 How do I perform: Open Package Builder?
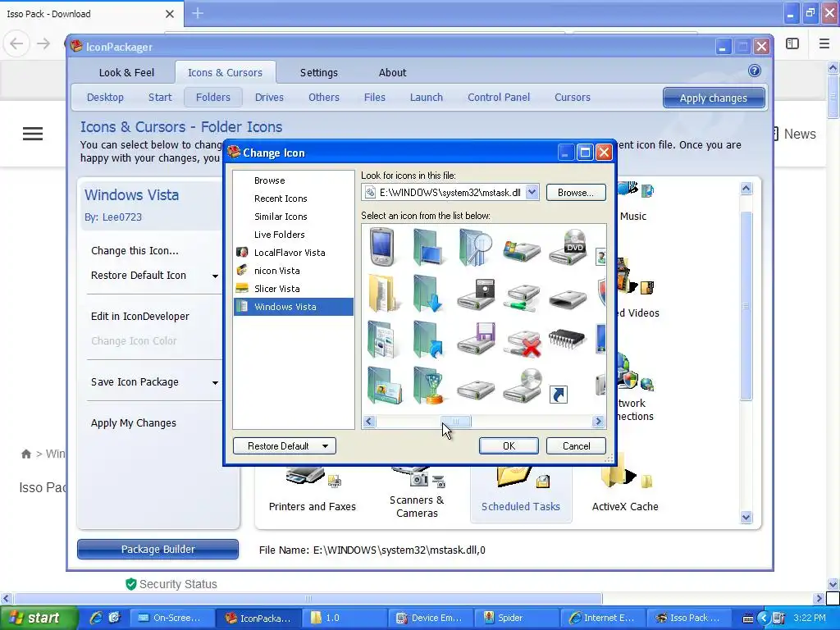pos(157,549)
